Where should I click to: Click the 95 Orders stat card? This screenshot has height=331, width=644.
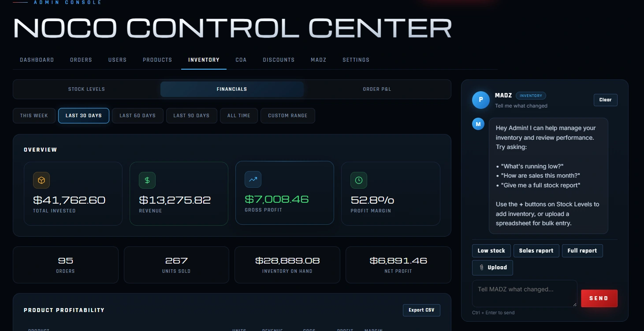pyautogui.click(x=66, y=265)
